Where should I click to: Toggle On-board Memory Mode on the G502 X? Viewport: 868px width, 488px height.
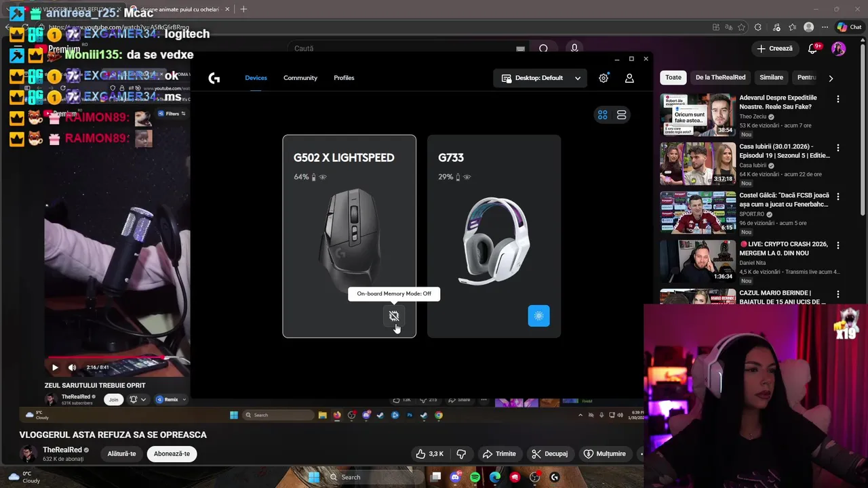394,316
